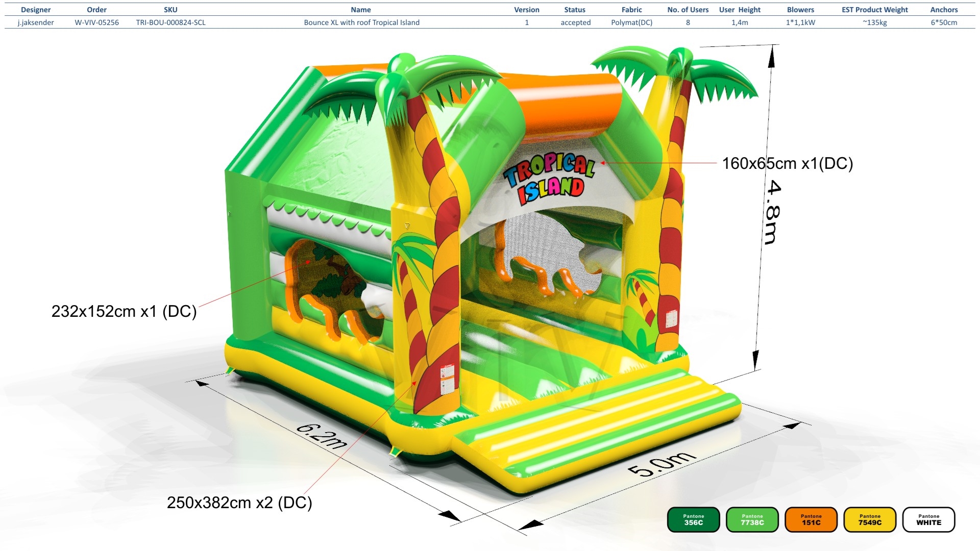Select the Pantone 7738C green swatch
The height and width of the screenshot is (551, 980).
pyautogui.click(x=752, y=519)
